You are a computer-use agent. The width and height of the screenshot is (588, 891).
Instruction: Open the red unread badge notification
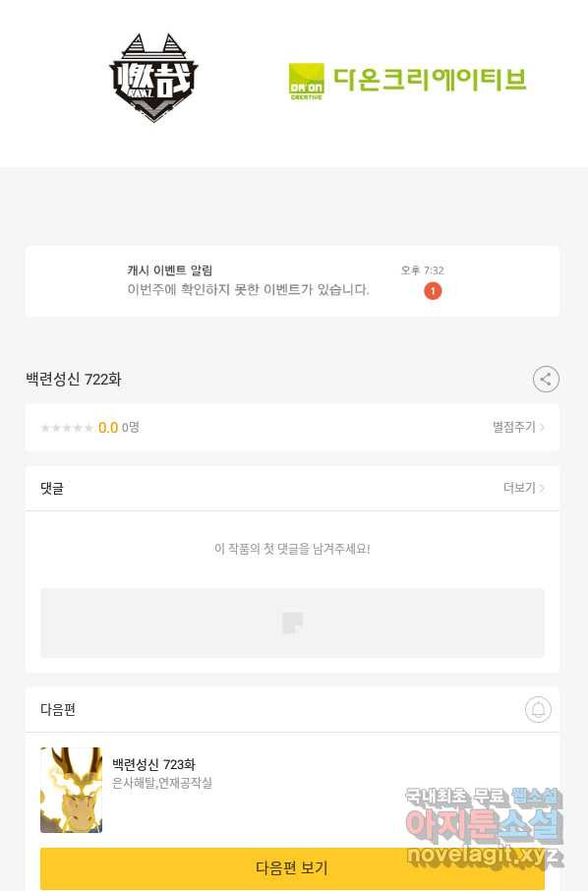433,291
